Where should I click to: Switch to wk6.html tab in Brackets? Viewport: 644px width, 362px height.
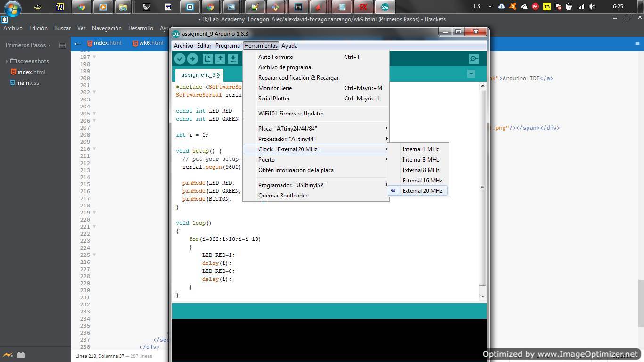point(148,43)
